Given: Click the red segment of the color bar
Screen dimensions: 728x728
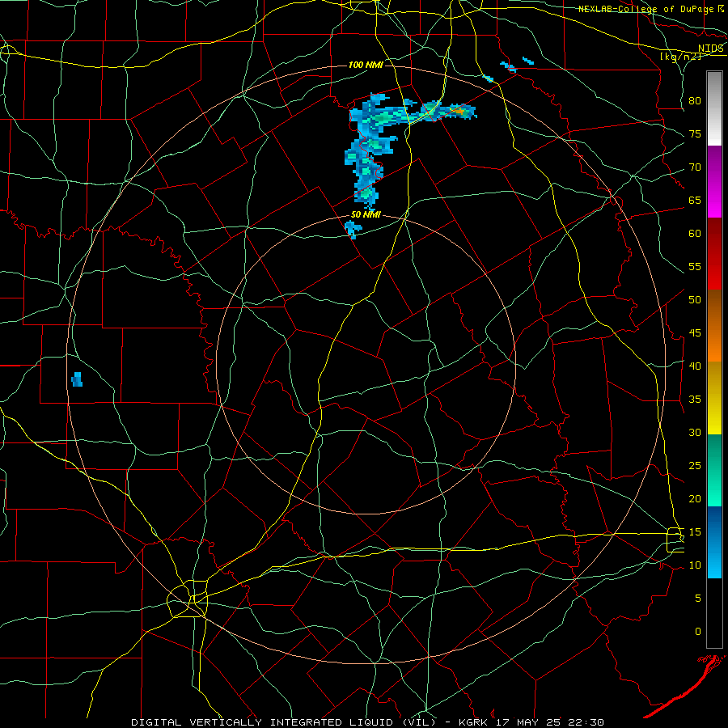Looking at the screenshot, I should coord(714,254).
